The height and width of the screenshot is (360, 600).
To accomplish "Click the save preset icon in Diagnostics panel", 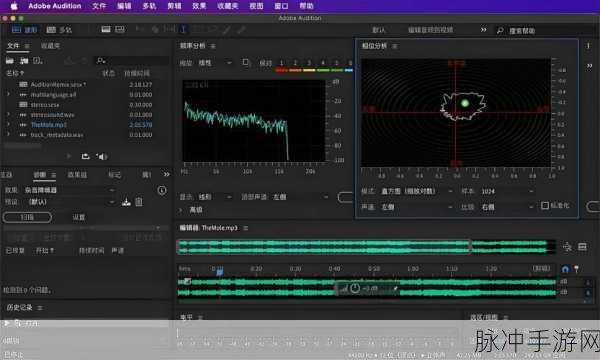I will pos(126,202).
